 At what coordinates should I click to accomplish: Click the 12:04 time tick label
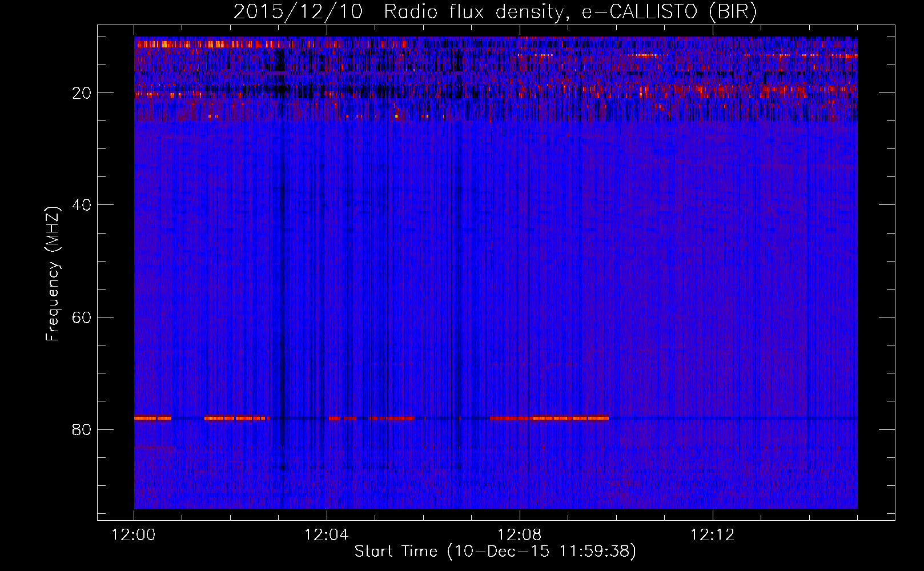(327, 535)
